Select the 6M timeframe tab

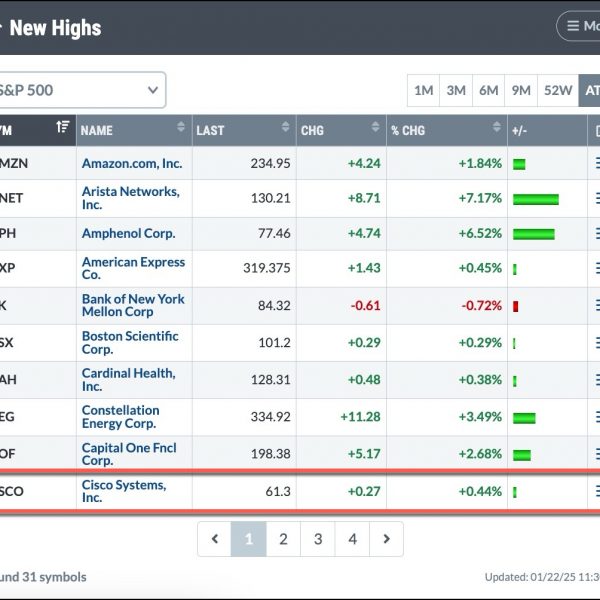point(489,91)
